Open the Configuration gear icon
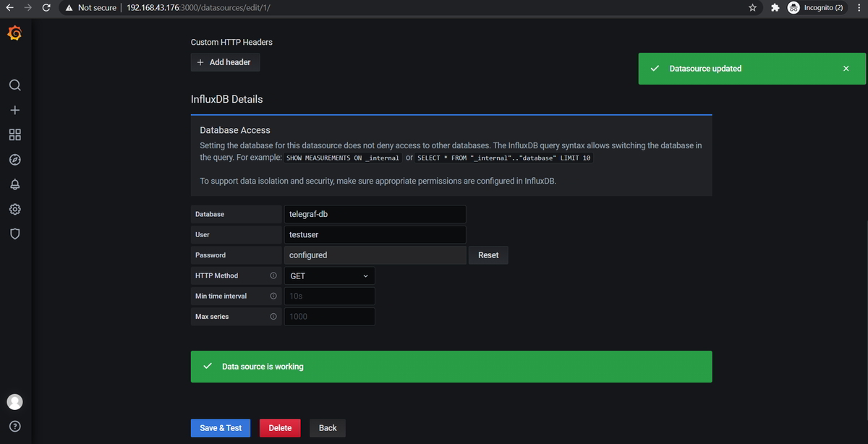 point(14,209)
